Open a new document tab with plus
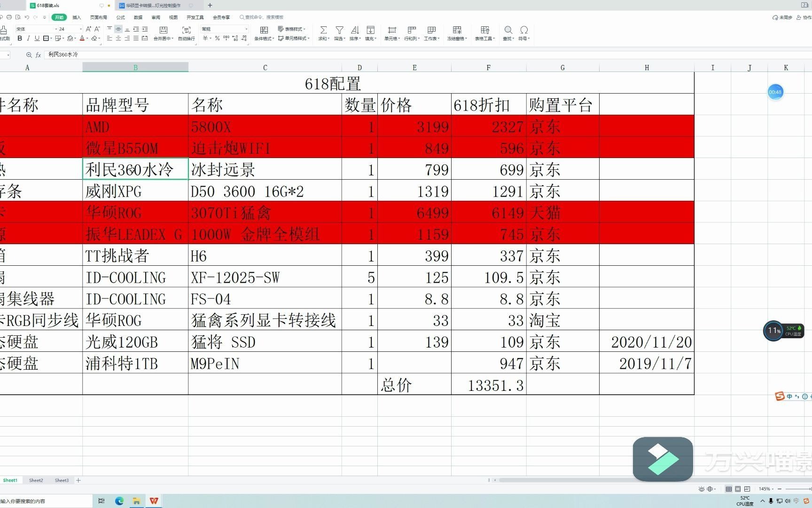The width and height of the screenshot is (812, 508). coord(210,6)
